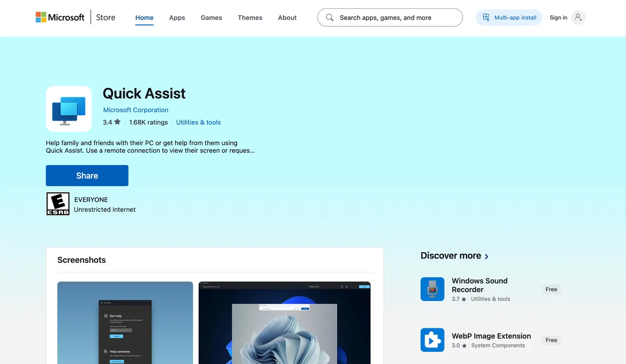This screenshot has width=626, height=364.
Task: Click the search magnifier icon
Action: click(330, 18)
